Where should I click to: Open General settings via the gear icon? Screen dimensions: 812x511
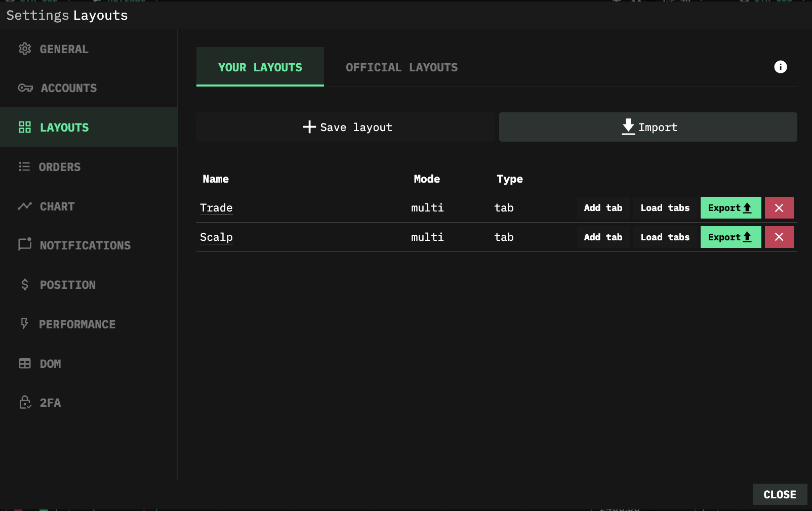tap(25, 49)
